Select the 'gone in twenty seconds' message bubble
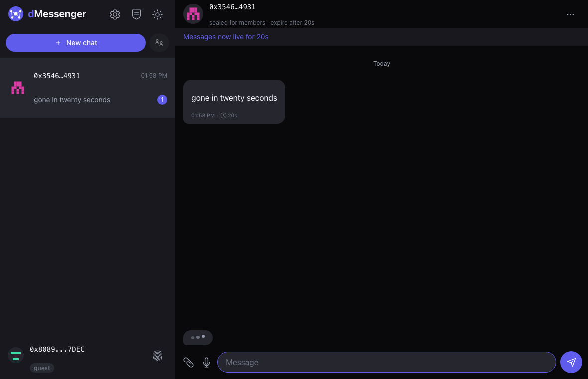Screen dimensions: 588x379 pos(234,102)
